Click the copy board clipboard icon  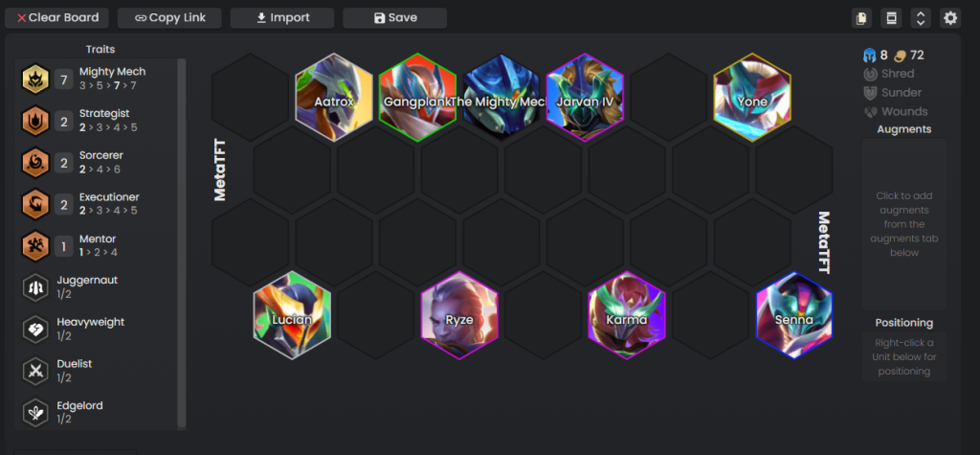(861, 18)
